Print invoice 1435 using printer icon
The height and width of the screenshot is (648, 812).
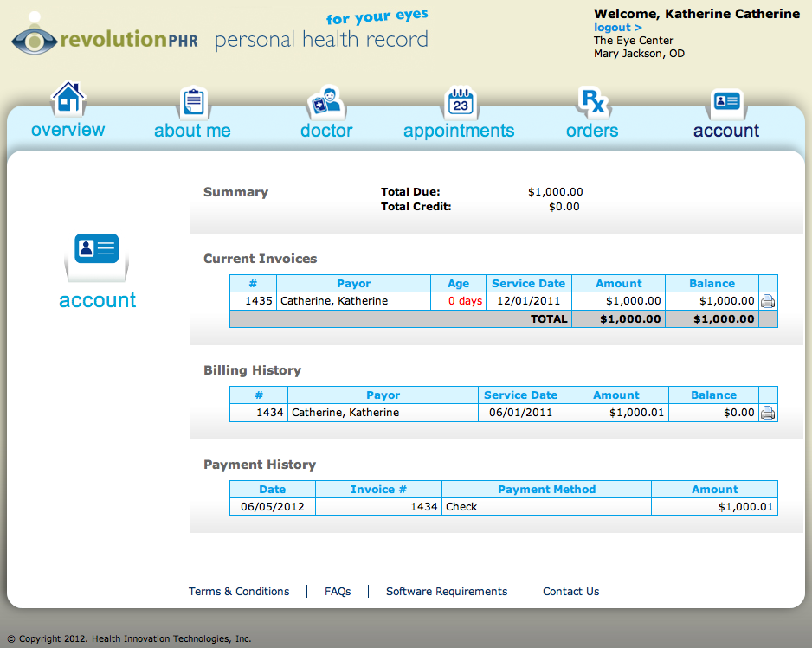click(x=768, y=301)
